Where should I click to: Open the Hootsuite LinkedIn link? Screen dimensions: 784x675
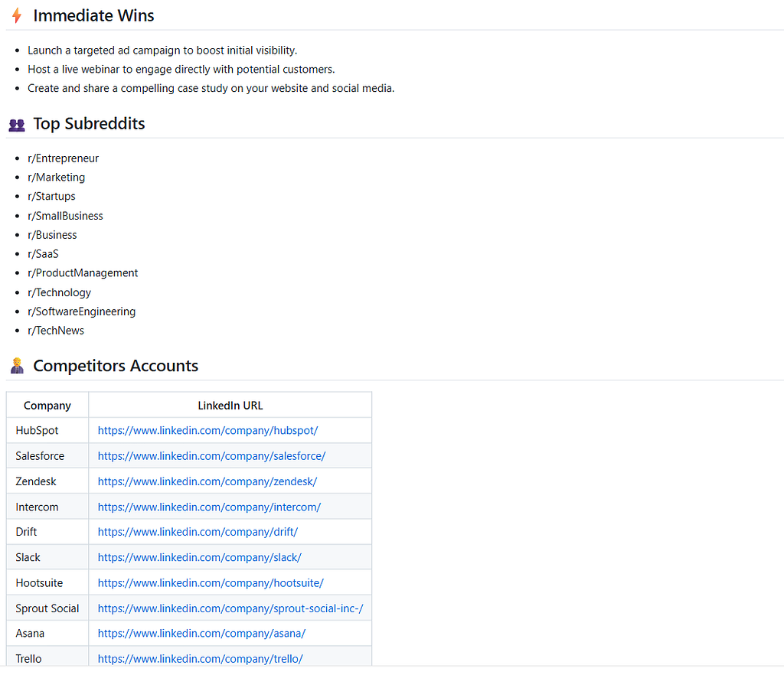coord(211,583)
